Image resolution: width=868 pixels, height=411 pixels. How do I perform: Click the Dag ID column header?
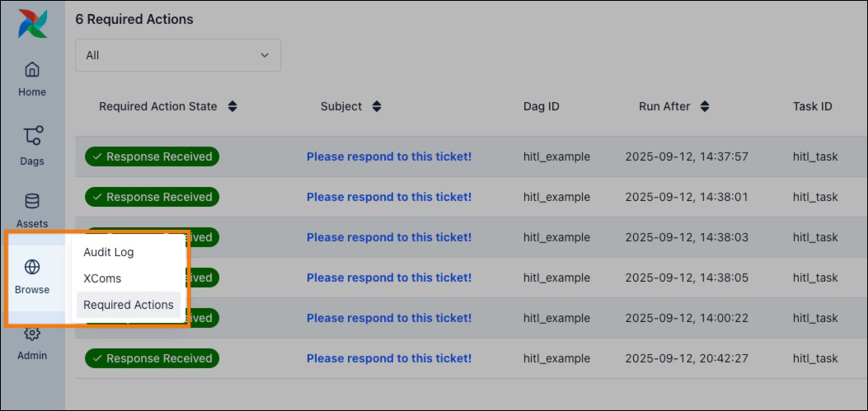click(541, 106)
